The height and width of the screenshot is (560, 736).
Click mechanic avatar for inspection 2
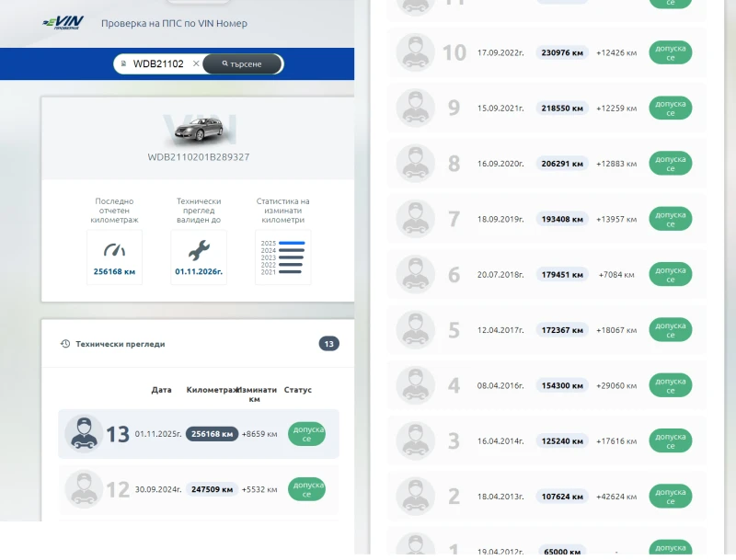coord(415,497)
